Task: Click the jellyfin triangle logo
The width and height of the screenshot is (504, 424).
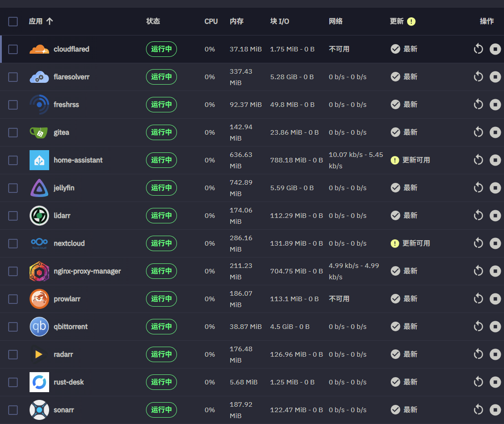Action: point(39,188)
